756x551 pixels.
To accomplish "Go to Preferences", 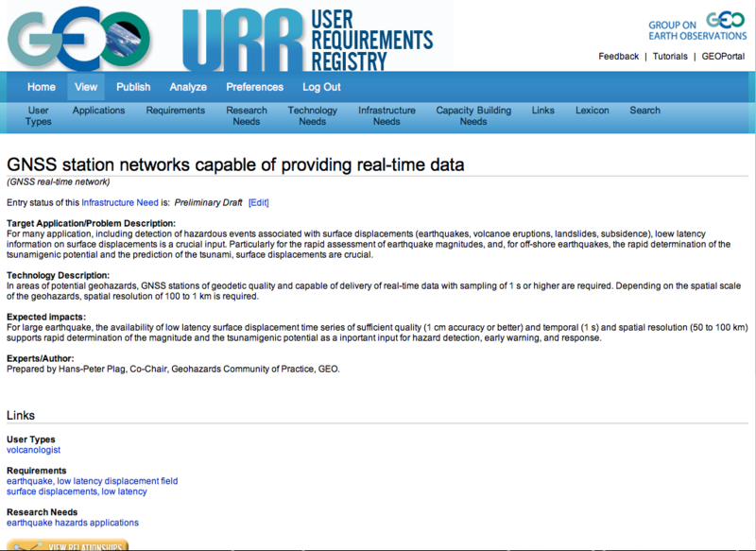I will click(x=254, y=87).
